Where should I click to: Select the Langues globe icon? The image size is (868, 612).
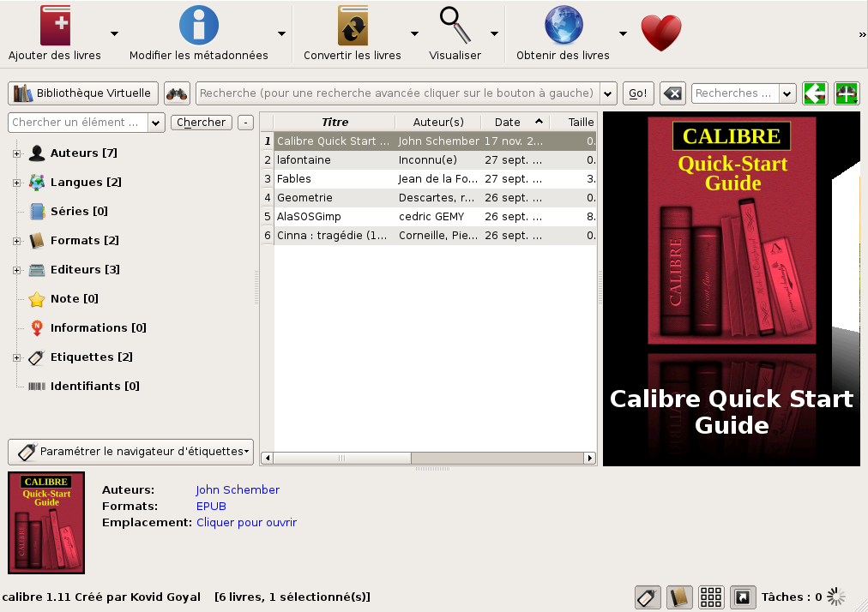tap(37, 182)
